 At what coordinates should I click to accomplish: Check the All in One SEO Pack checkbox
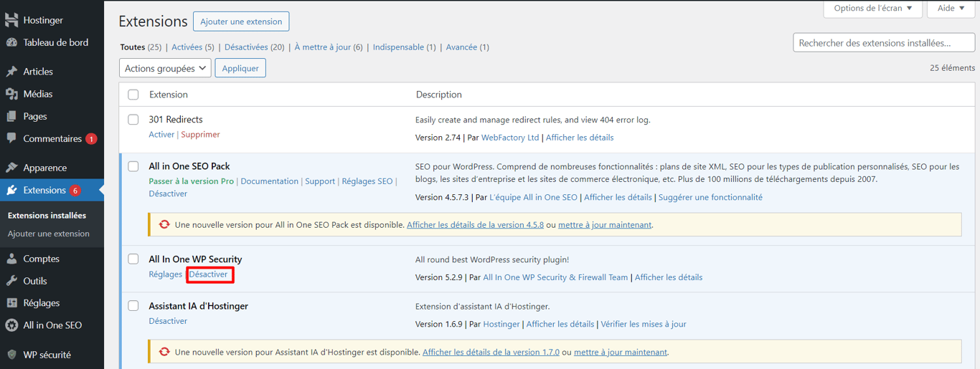(x=133, y=166)
